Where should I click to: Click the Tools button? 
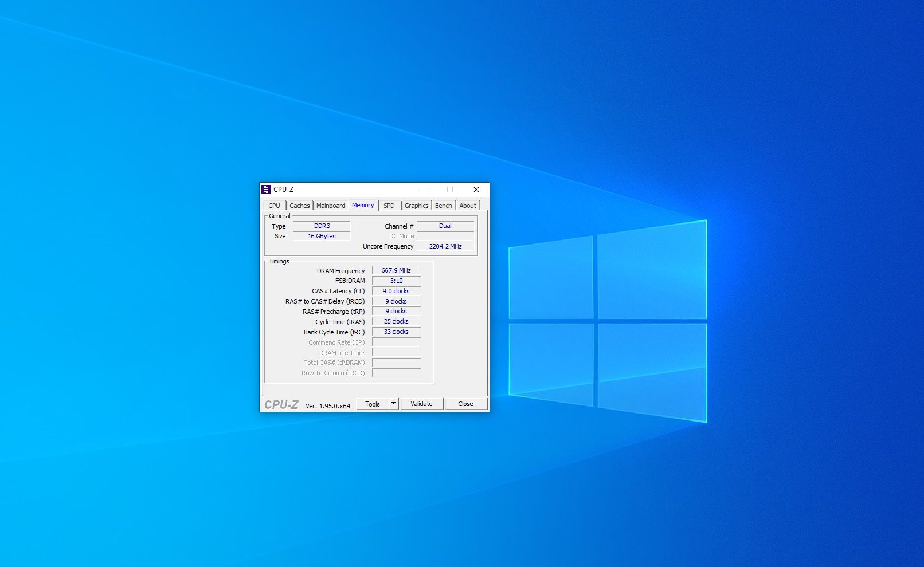(373, 404)
